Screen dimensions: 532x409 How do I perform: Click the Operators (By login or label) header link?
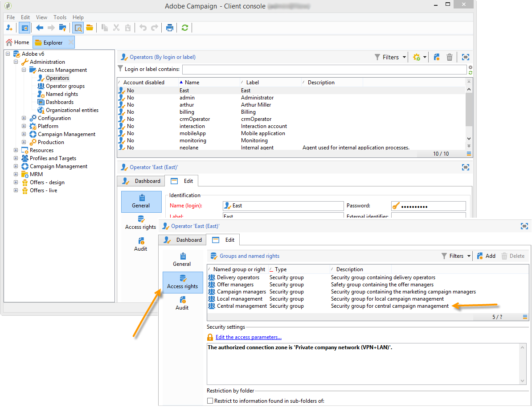pos(163,57)
